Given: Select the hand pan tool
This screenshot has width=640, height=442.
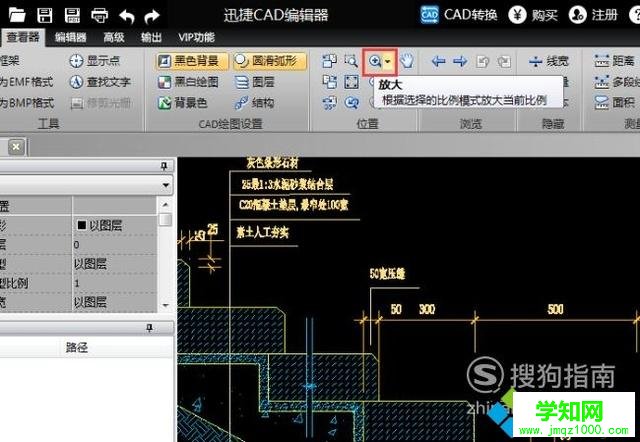Looking at the screenshot, I should coord(407,61).
